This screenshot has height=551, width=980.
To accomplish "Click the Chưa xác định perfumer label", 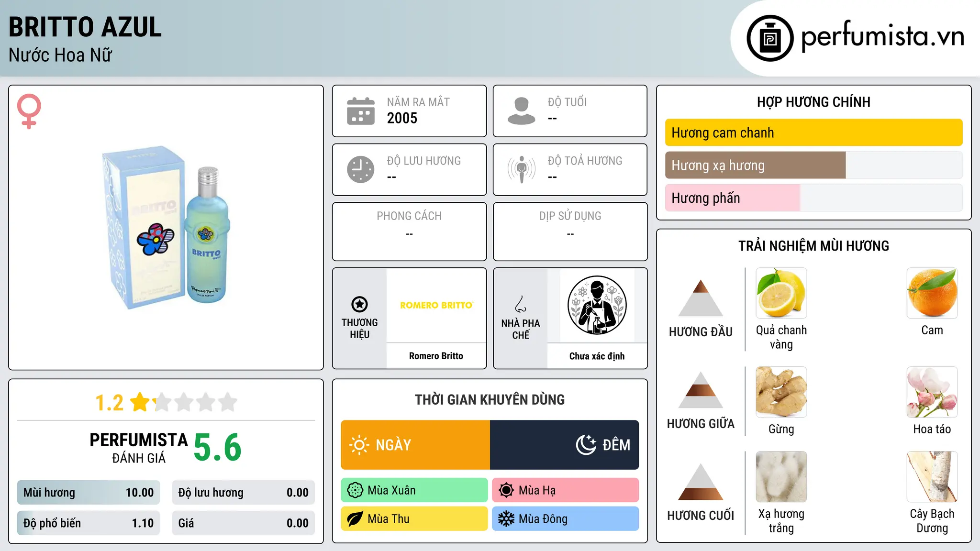I will point(597,356).
